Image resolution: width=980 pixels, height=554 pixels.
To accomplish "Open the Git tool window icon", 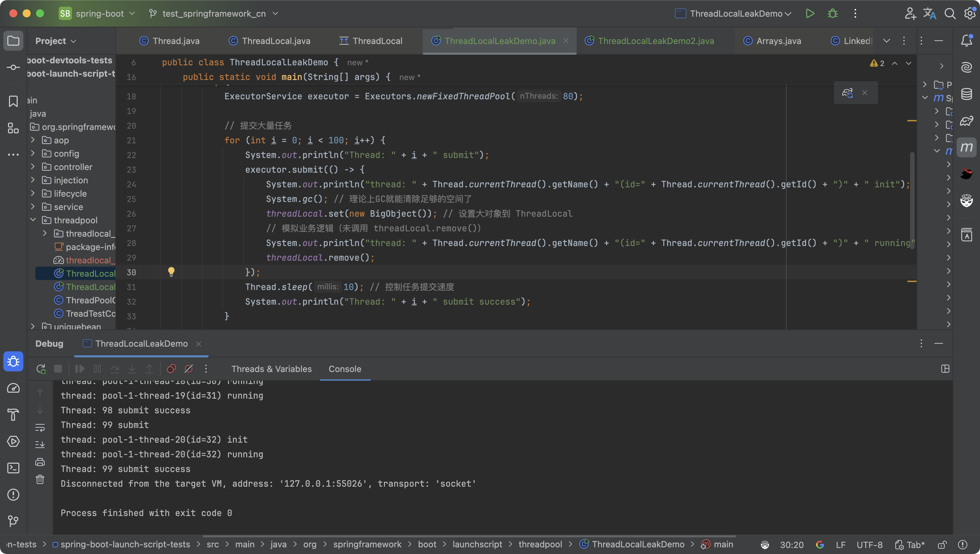I will pyautogui.click(x=13, y=521).
